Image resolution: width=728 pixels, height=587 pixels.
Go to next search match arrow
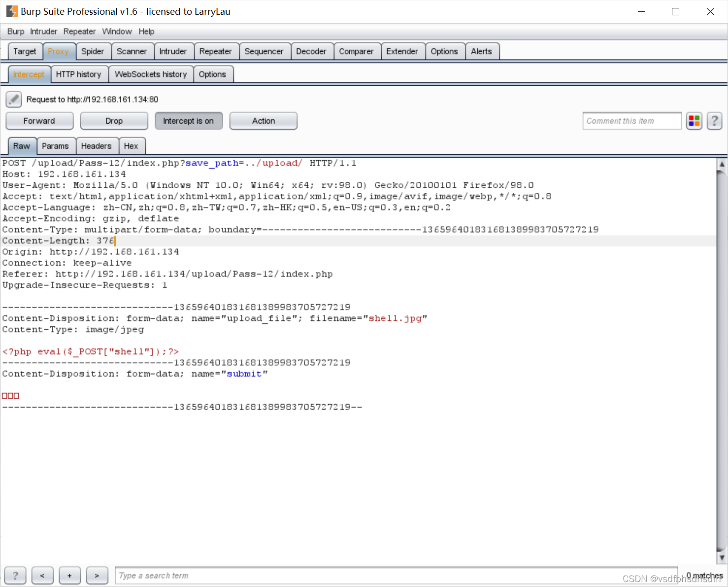coord(97,575)
